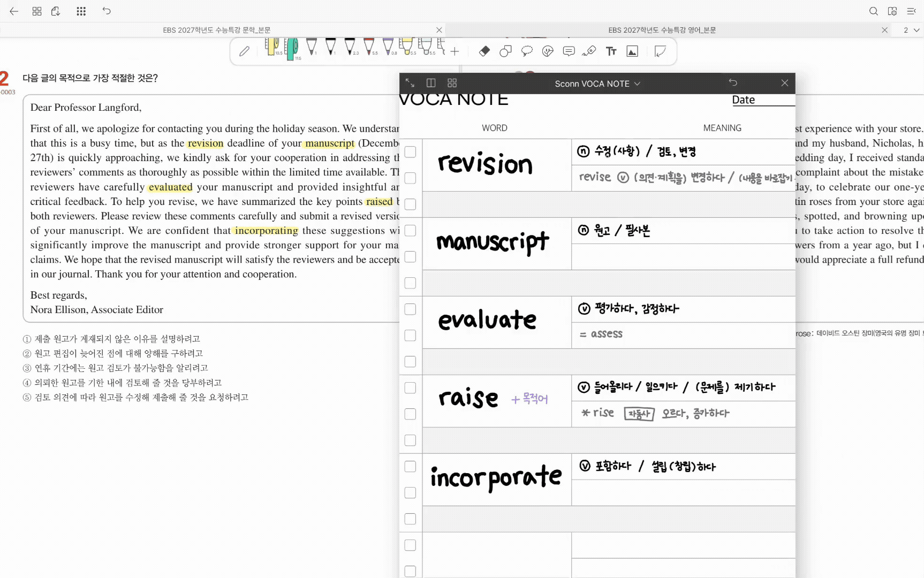Switch to EBS 수능특강 문학_본문 tab

coord(217,30)
